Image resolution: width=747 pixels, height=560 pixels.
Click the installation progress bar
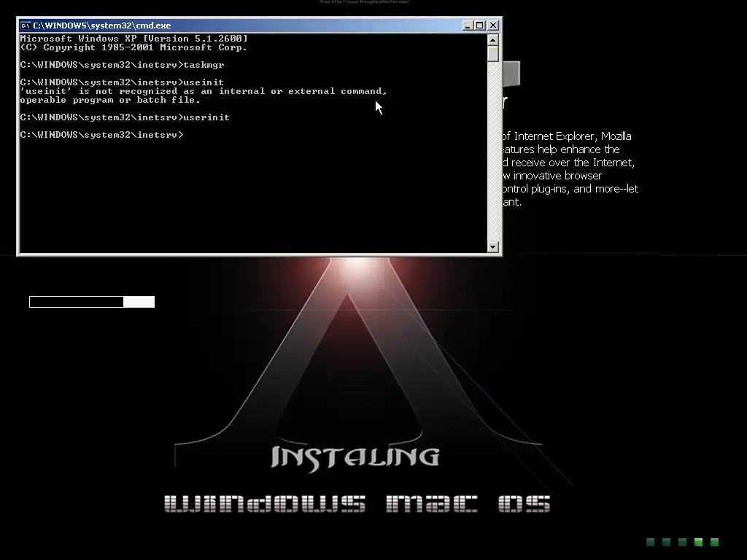click(x=92, y=302)
